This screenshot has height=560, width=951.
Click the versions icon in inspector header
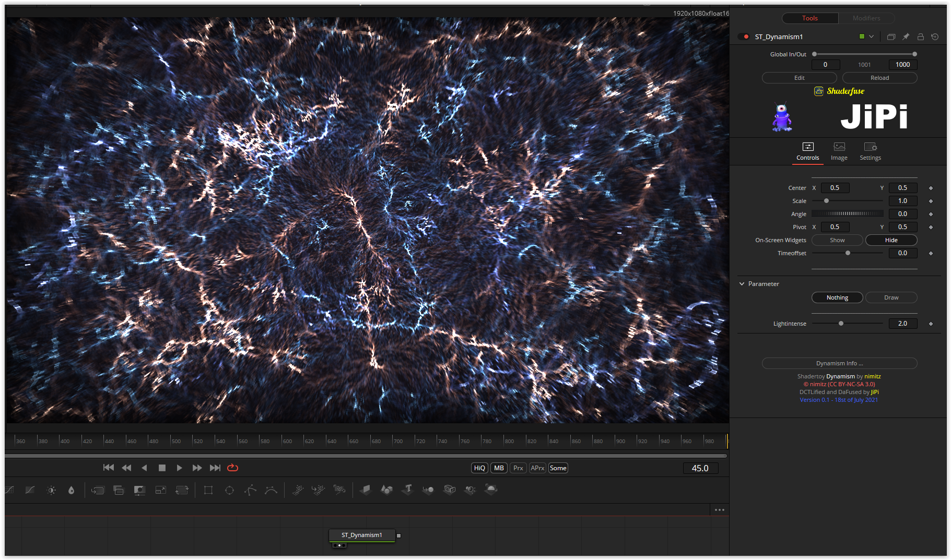[891, 37]
